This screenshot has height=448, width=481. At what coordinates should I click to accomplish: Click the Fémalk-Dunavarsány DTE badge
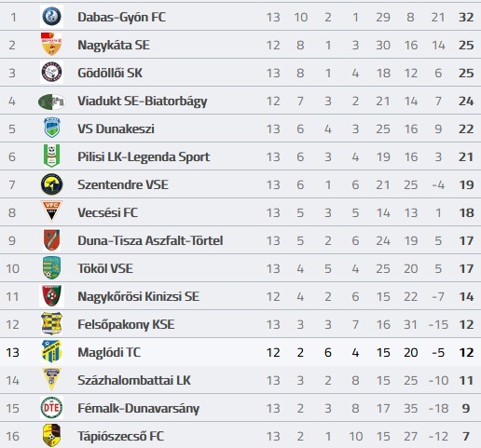[x=51, y=408]
